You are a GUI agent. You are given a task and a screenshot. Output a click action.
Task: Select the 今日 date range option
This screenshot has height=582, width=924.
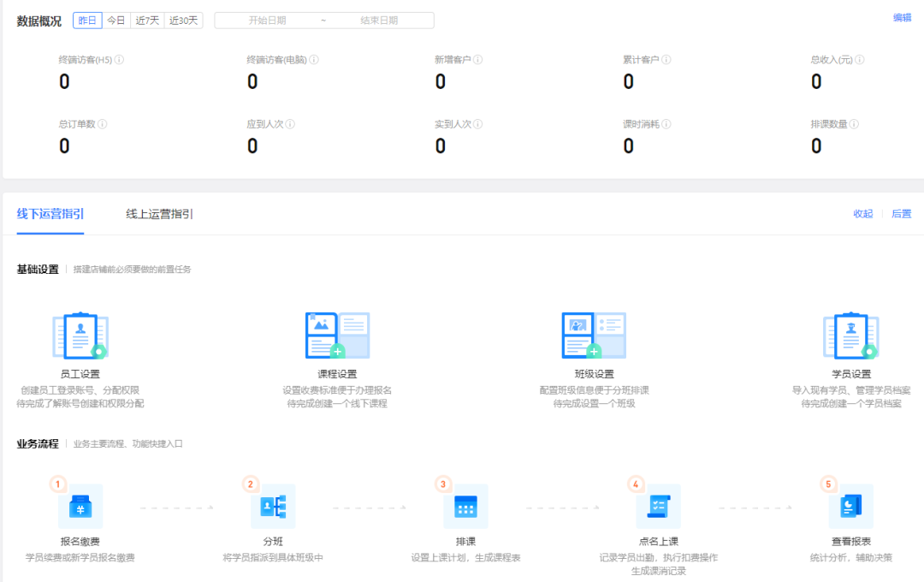coord(115,21)
